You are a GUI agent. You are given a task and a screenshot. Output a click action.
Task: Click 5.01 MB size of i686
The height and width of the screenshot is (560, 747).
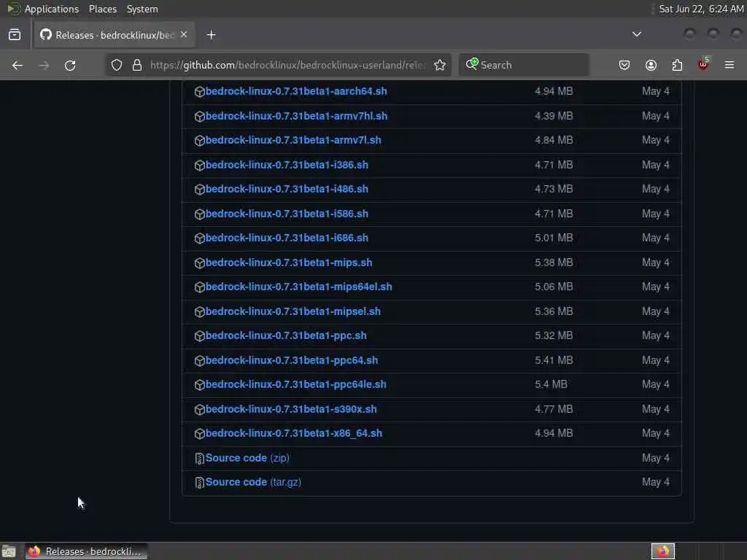pyautogui.click(x=554, y=238)
